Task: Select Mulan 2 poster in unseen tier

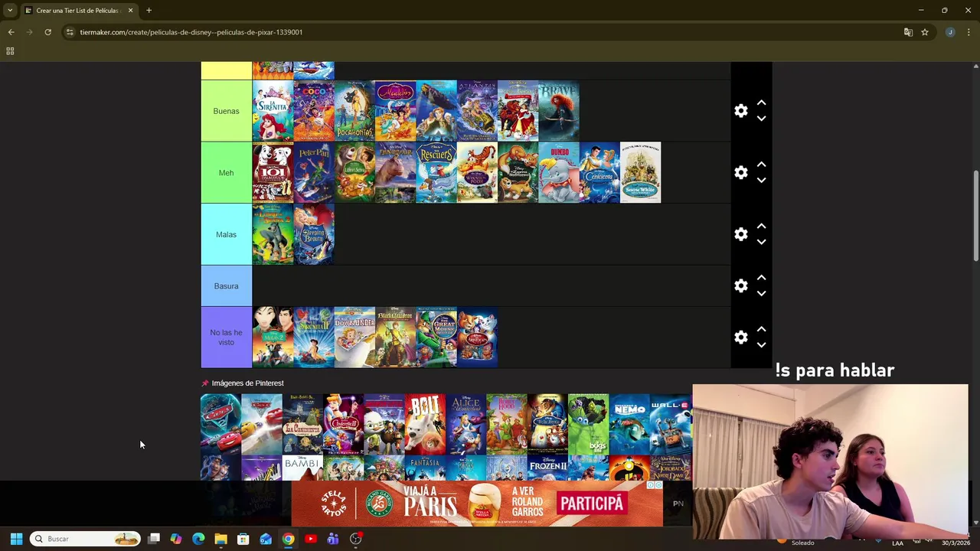Action: tap(273, 337)
